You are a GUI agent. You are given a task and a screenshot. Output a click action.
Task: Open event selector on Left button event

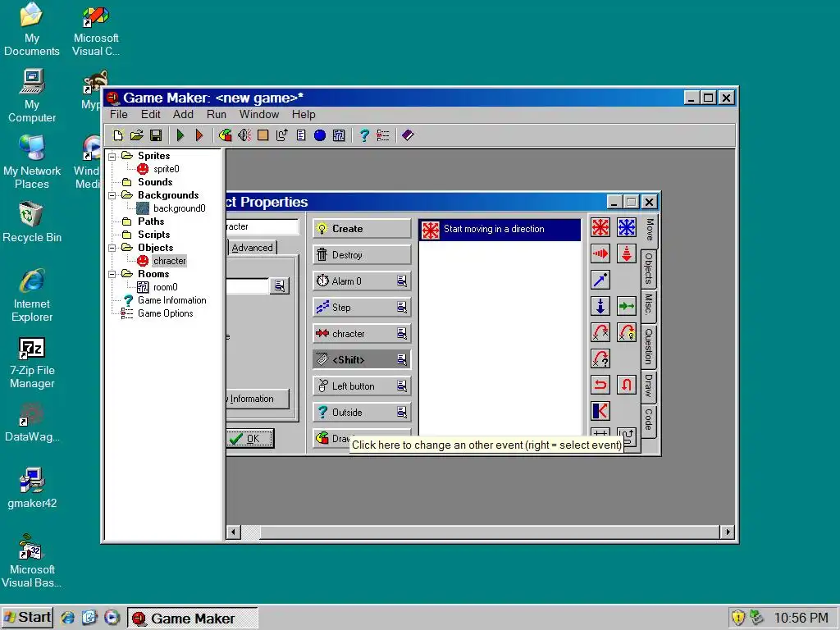(x=402, y=386)
